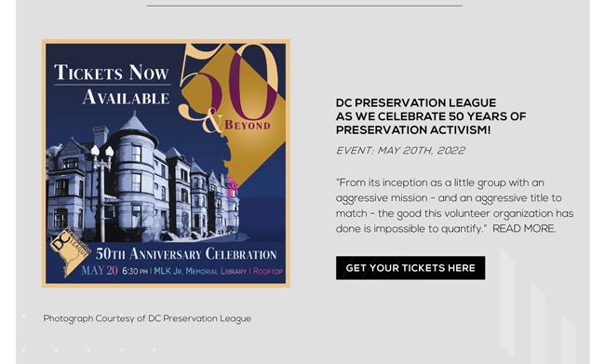This screenshot has height=364, width=605.
Task: Click the large '50' numeral graphic
Action: [228, 83]
